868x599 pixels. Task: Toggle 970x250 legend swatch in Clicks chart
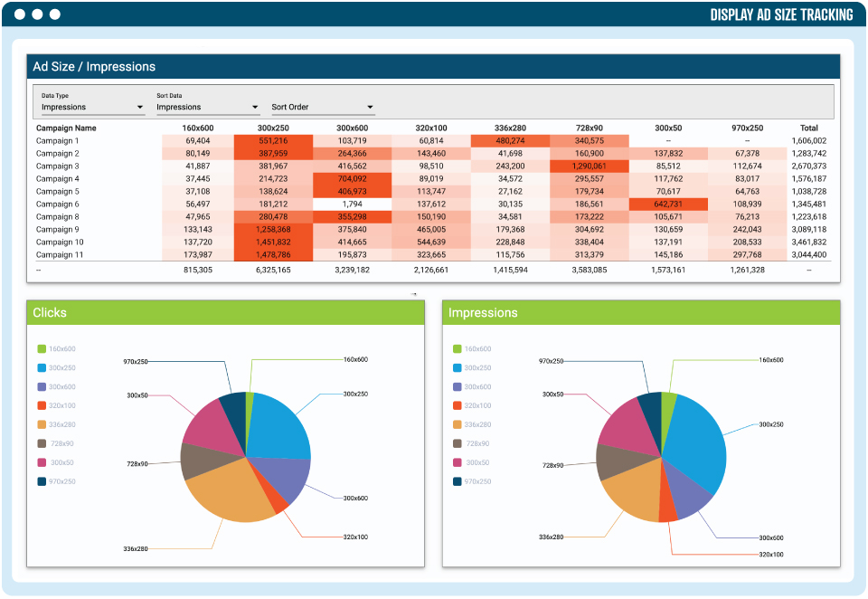tap(42, 481)
